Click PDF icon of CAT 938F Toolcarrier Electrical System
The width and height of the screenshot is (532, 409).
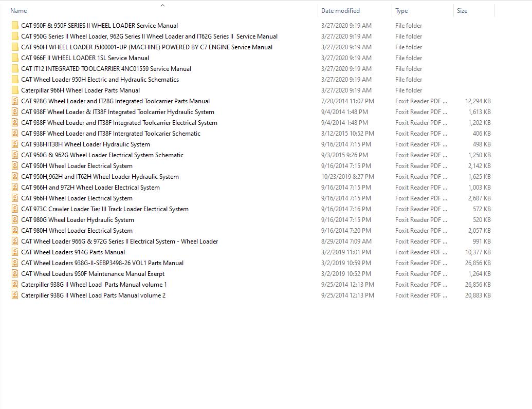click(15, 123)
